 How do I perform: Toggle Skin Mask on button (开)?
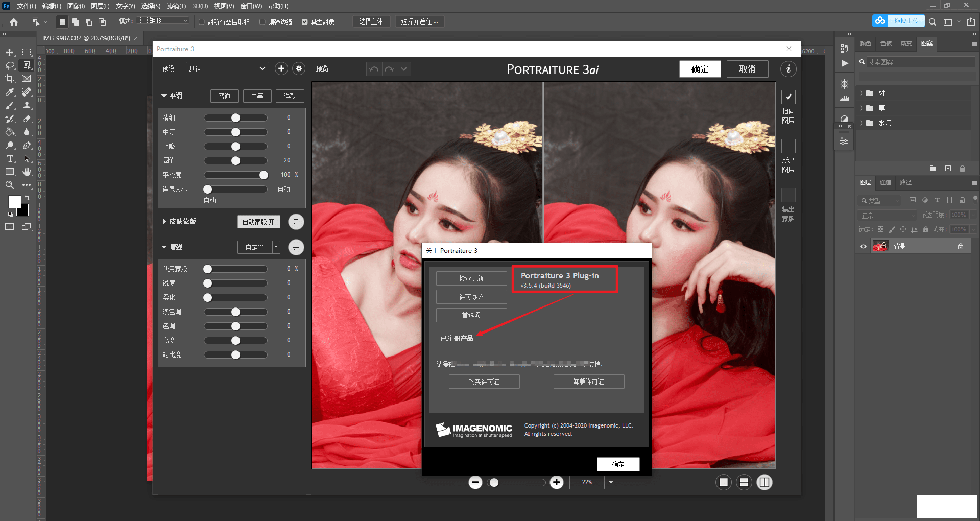coord(296,222)
